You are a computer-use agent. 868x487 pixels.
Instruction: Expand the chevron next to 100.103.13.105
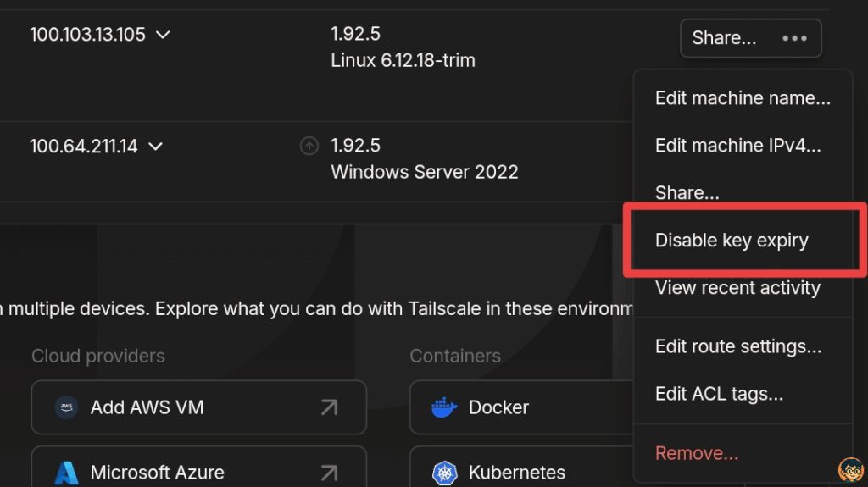164,36
